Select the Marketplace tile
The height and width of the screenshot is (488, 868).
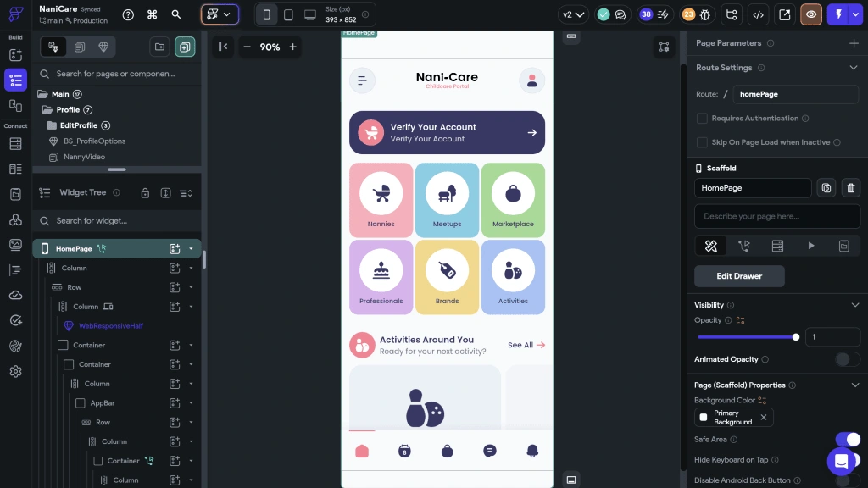[x=513, y=200]
